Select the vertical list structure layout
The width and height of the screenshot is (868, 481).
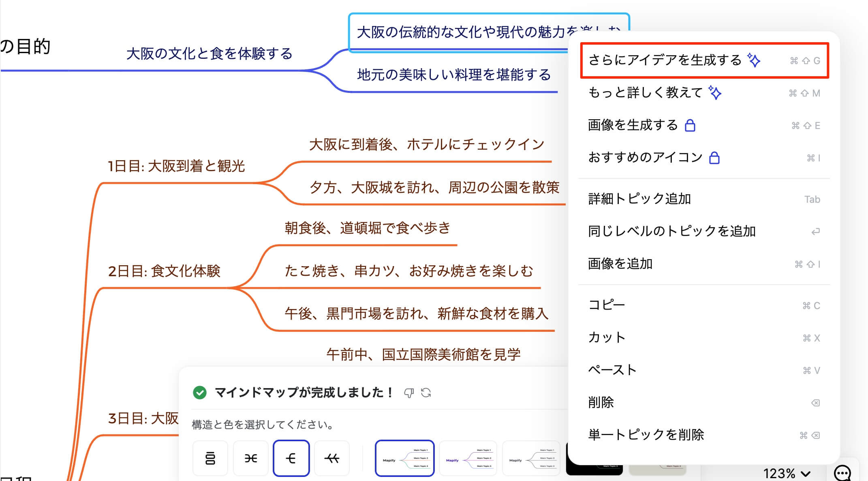[x=210, y=458]
